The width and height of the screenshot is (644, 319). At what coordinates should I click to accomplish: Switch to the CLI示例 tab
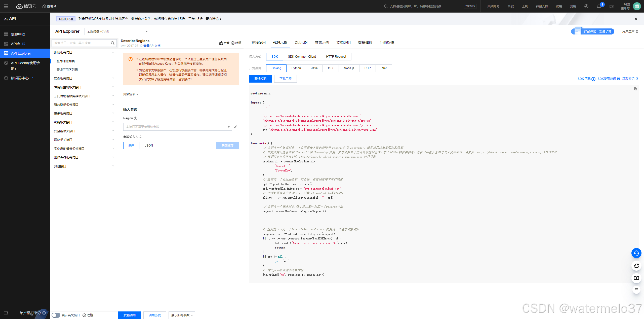tap(301, 43)
